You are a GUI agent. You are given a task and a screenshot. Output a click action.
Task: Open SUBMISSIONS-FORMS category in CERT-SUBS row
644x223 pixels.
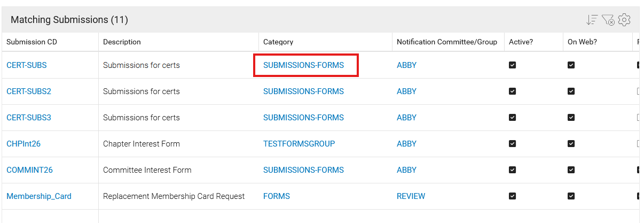303,65
